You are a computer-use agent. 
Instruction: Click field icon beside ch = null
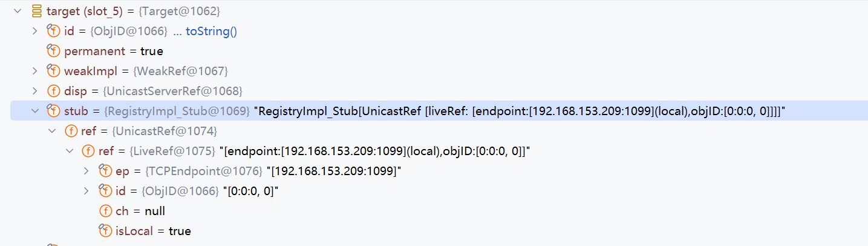pos(105,211)
